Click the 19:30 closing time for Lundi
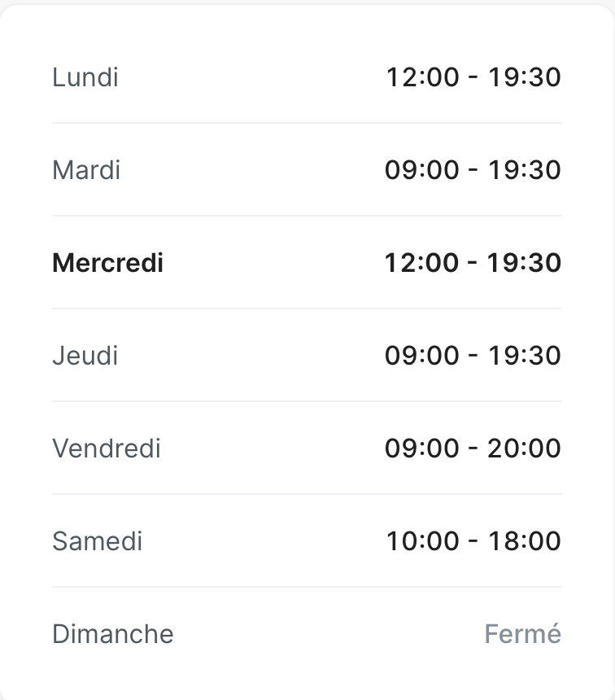The image size is (615, 700). click(x=525, y=77)
